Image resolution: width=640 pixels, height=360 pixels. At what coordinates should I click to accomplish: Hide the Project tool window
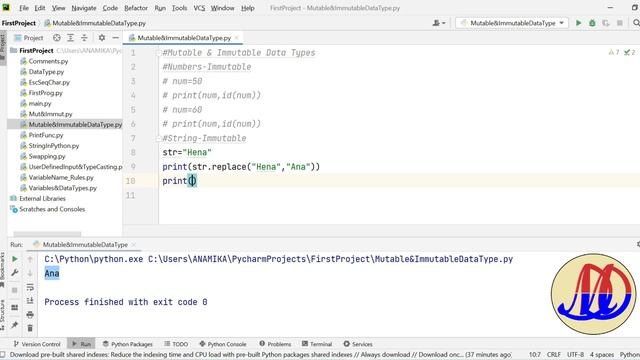point(116,38)
